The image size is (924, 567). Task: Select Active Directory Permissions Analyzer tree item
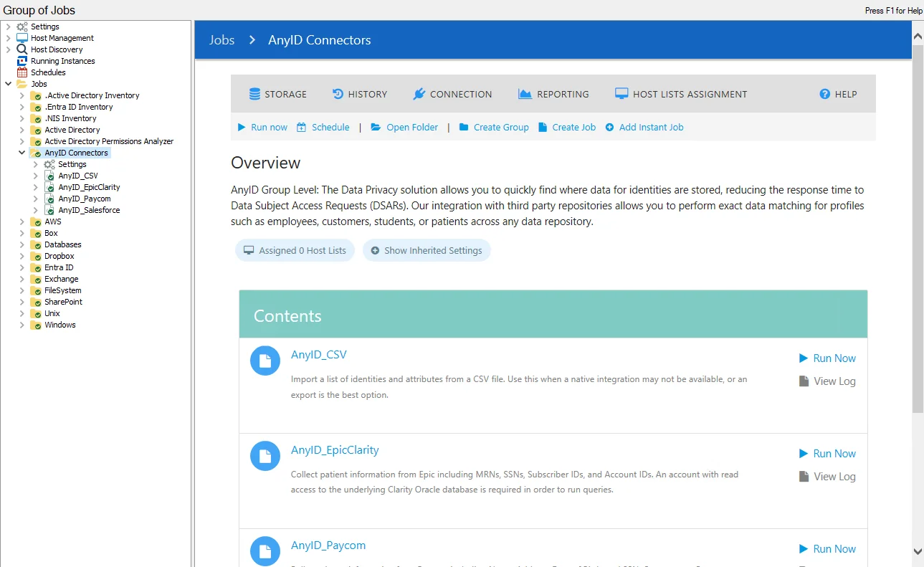(x=109, y=141)
